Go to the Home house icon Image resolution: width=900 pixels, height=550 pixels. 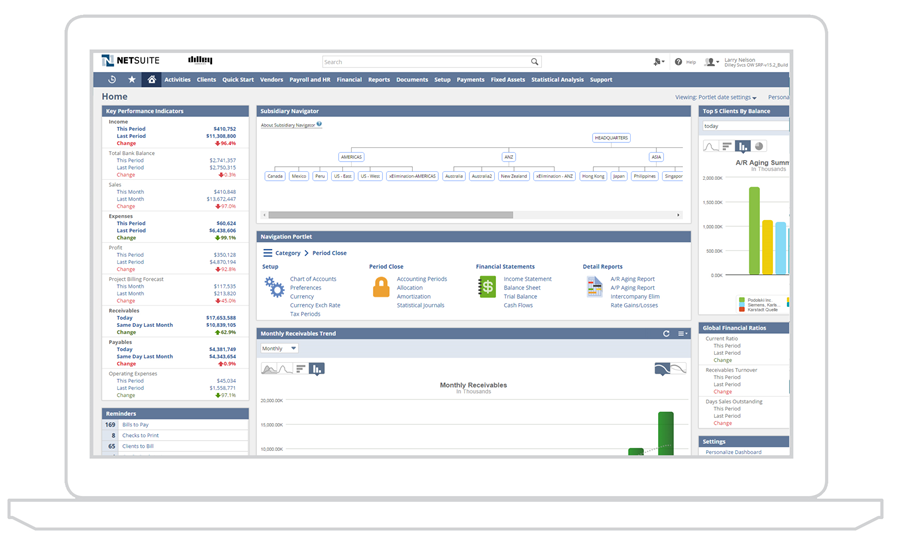[152, 80]
